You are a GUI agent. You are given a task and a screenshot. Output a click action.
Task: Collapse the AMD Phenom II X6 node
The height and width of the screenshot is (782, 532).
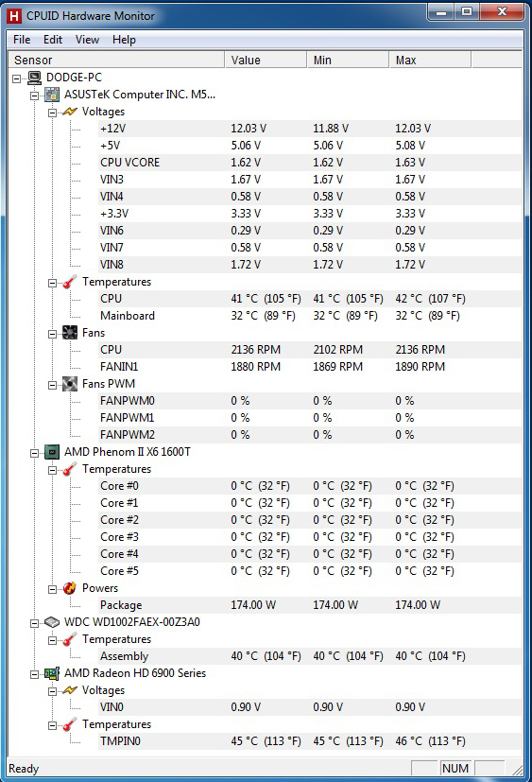click(x=34, y=453)
